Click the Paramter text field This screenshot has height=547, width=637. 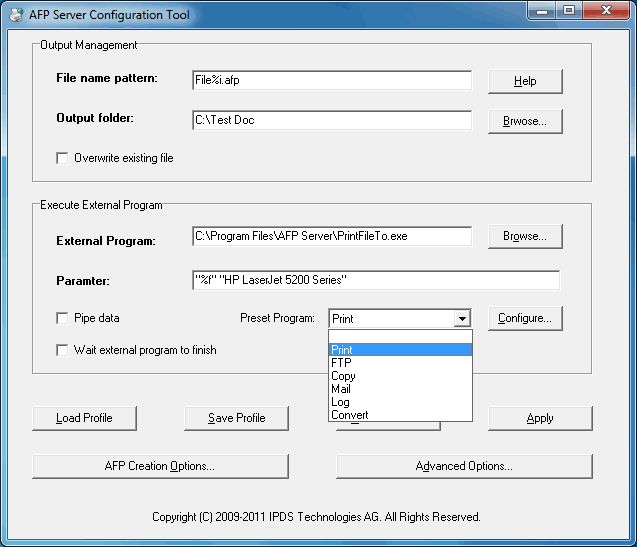(x=376, y=280)
